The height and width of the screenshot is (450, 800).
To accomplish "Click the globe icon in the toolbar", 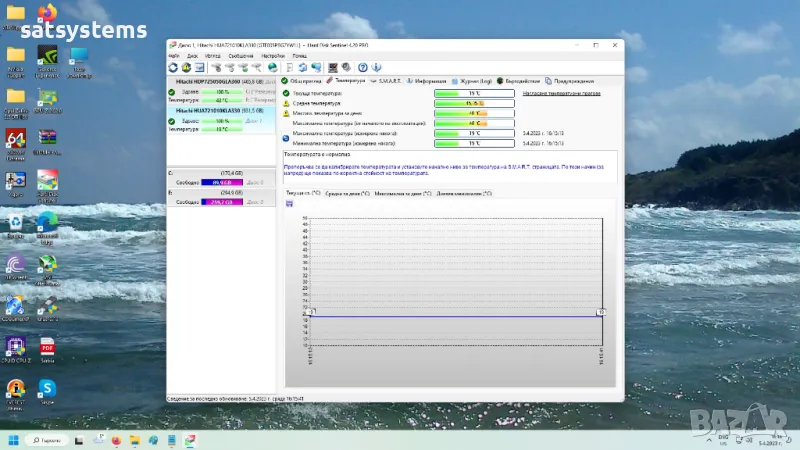I will coord(272,67).
